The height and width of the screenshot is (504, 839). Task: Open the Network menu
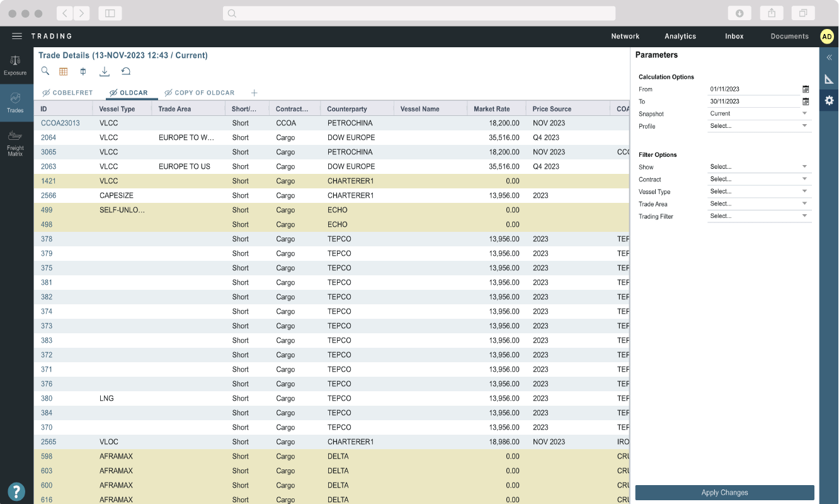625,37
